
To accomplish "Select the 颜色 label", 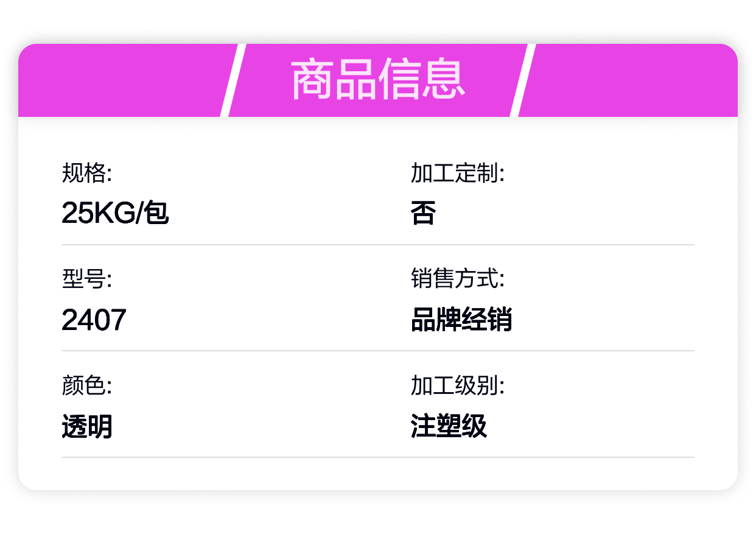I will point(87,385).
